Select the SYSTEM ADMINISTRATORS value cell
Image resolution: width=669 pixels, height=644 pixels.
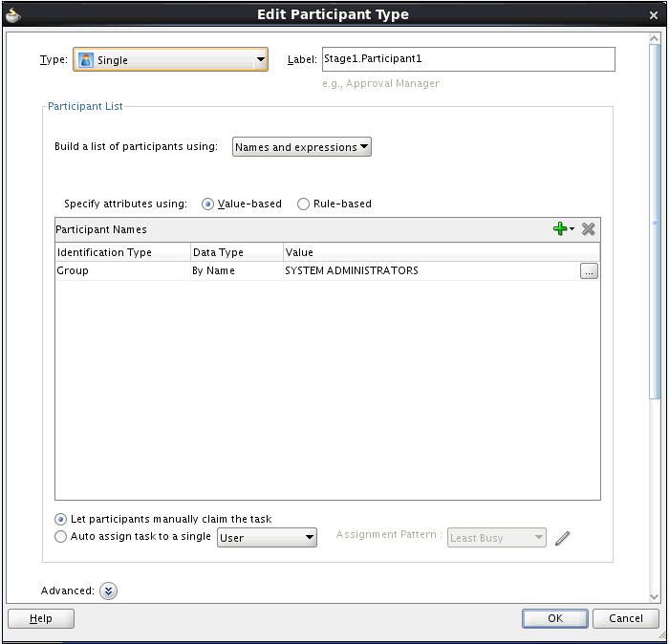pos(431,270)
